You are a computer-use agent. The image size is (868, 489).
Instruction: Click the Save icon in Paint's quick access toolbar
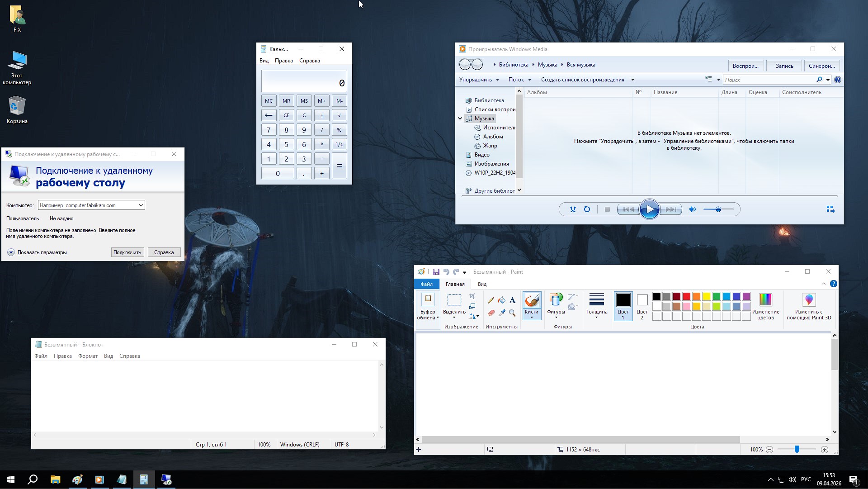pos(436,271)
